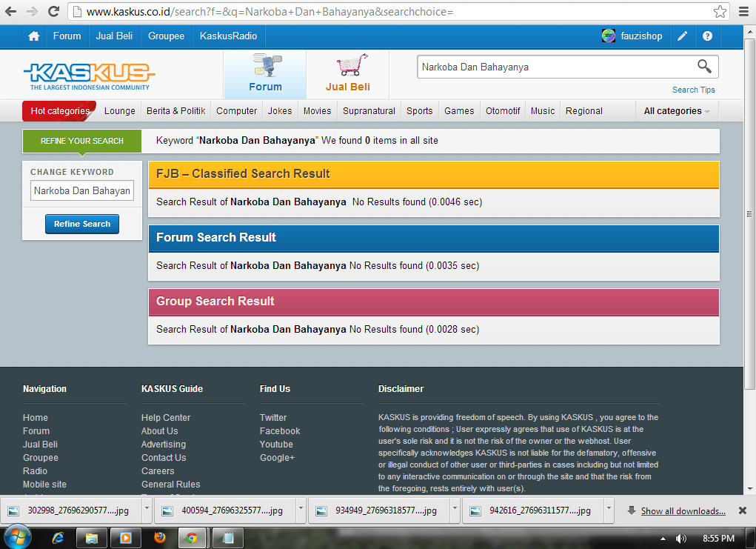Click the KASKUS logo
This screenshot has width=756, height=549.
tap(90, 76)
